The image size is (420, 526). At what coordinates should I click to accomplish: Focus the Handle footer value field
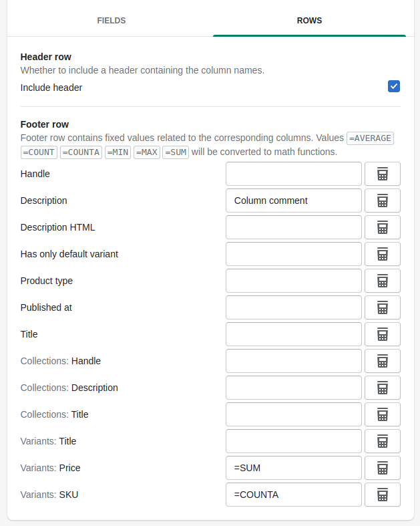[294, 174]
